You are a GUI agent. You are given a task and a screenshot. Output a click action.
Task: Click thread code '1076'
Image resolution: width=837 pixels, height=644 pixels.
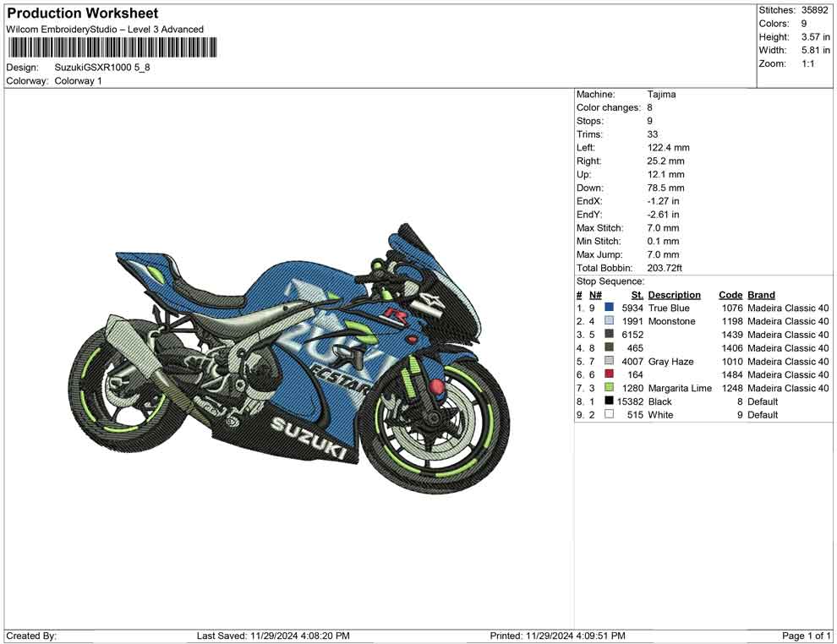pos(732,308)
